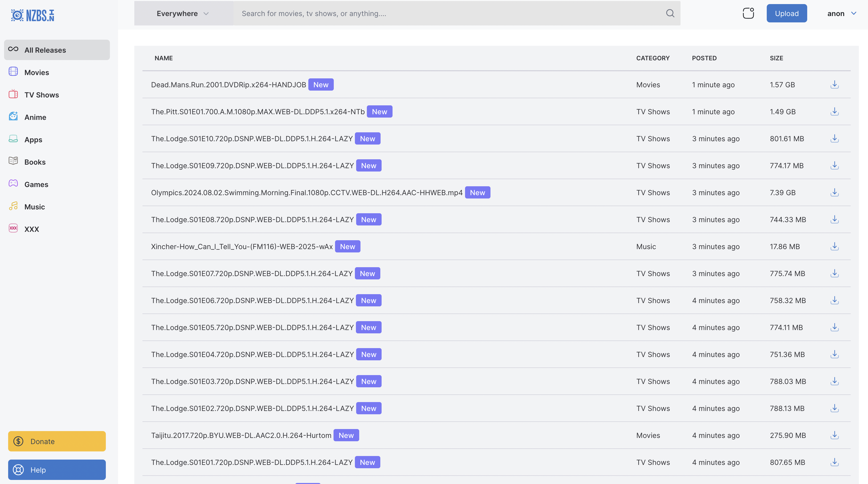This screenshot has height=484, width=868.
Task: Click the CATEGORY column header
Action: pos(653,58)
